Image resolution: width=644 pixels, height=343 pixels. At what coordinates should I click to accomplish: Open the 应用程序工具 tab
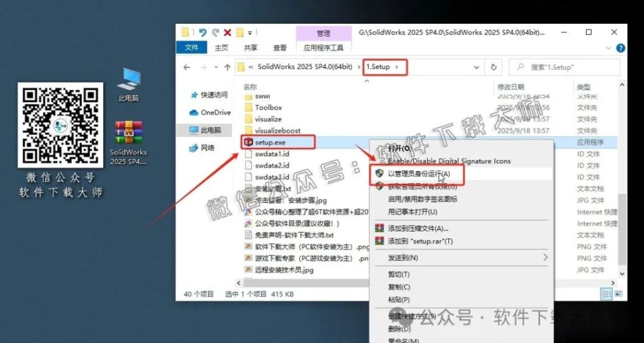[323, 48]
